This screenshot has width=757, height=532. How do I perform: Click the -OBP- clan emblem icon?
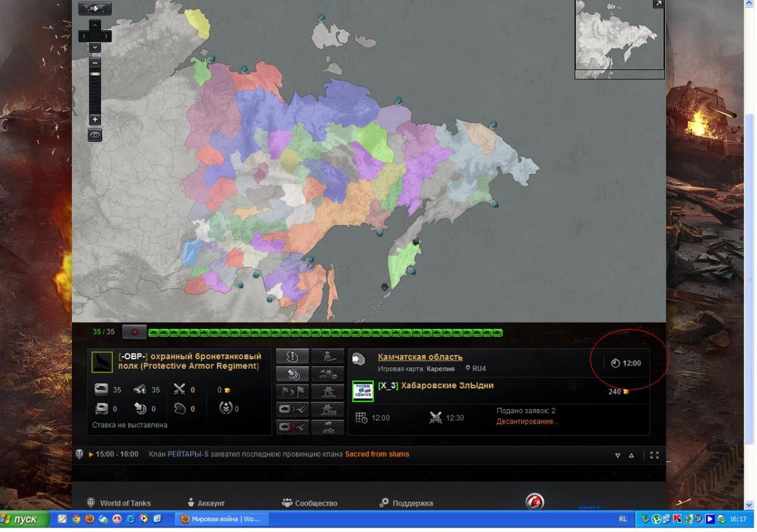(x=102, y=362)
